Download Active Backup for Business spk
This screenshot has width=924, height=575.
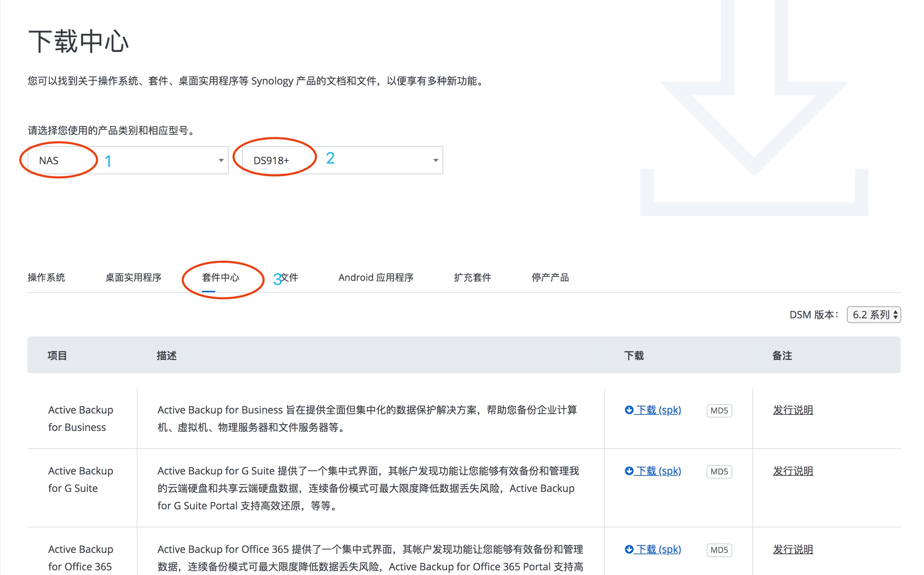[653, 410]
